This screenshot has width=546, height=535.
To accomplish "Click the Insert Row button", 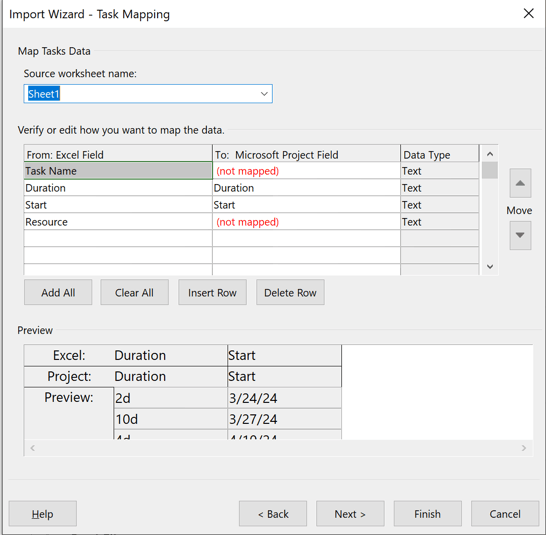I will 212,292.
